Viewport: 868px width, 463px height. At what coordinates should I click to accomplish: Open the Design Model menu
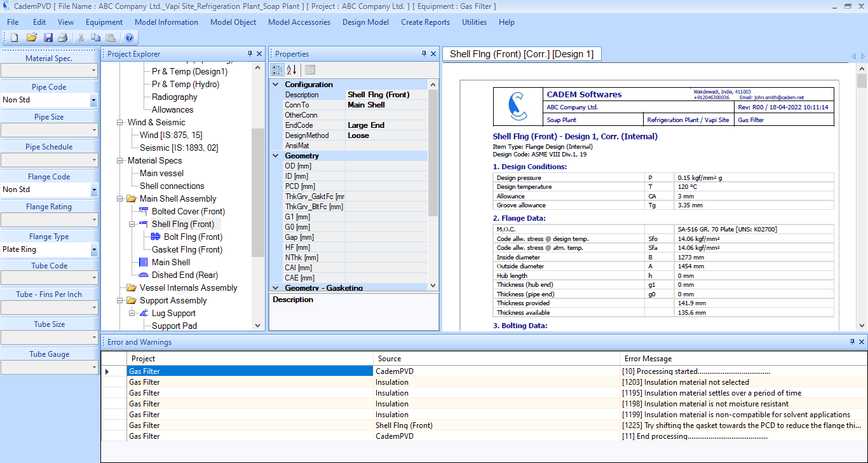[x=365, y=22]
